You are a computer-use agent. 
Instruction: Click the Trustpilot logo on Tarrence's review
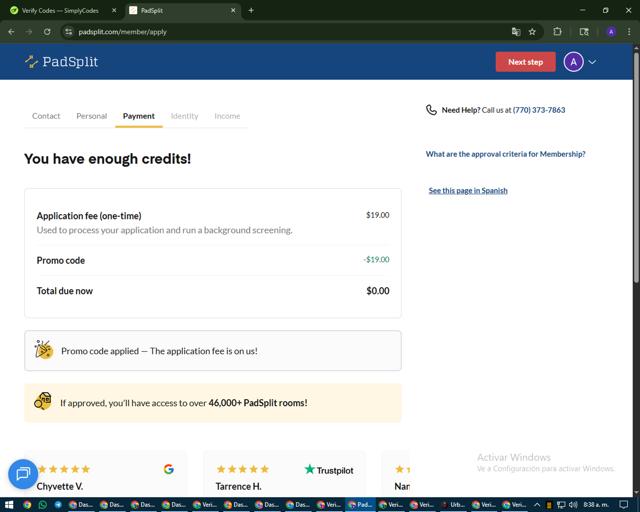329,470
